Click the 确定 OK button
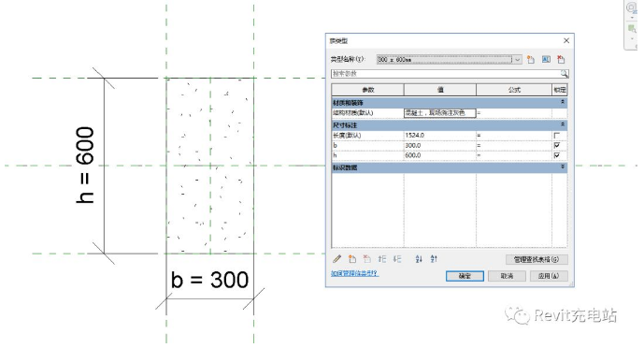The width and height of the screenshot is (644, 348). click(465, 276)
